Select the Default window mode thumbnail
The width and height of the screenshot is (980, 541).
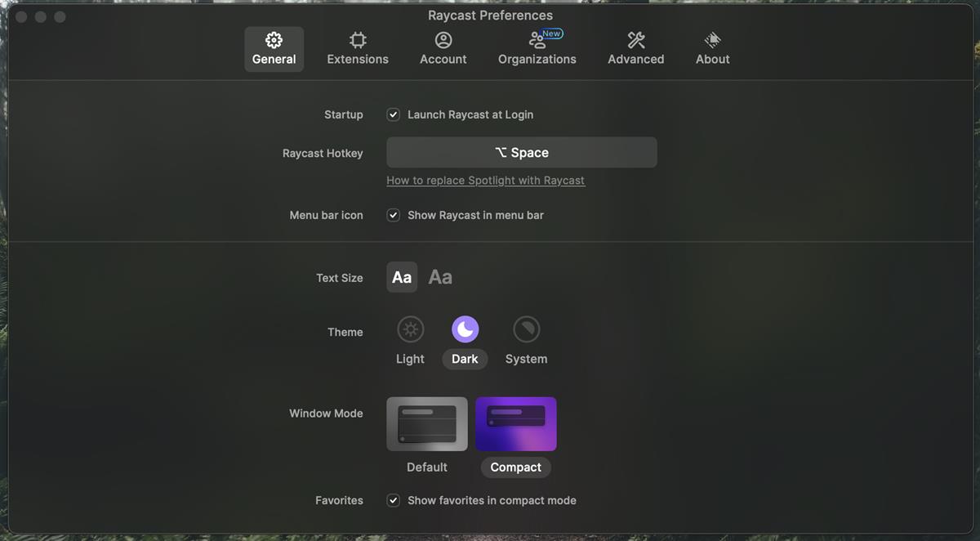pyautogui.click(x=427, y=424)
